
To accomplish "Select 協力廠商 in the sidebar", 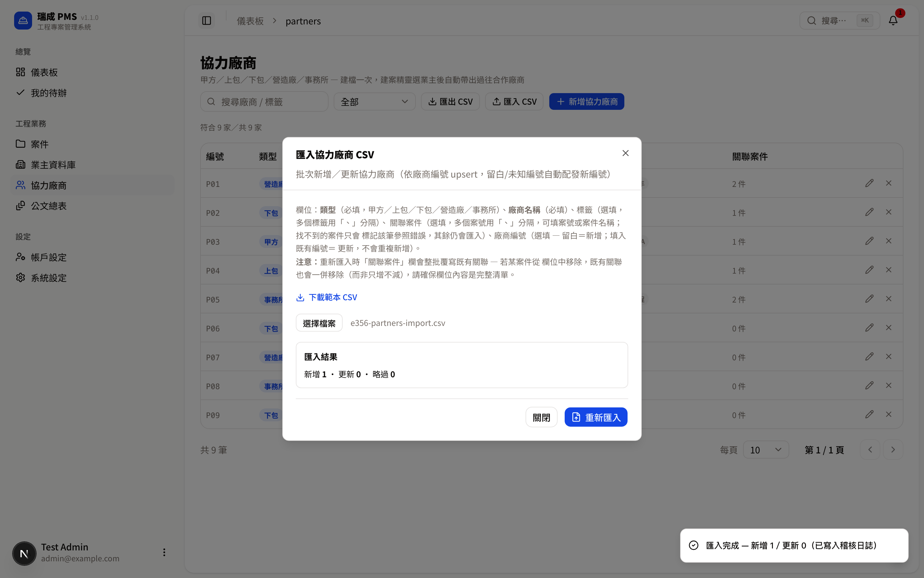I will tap(92, 185).
